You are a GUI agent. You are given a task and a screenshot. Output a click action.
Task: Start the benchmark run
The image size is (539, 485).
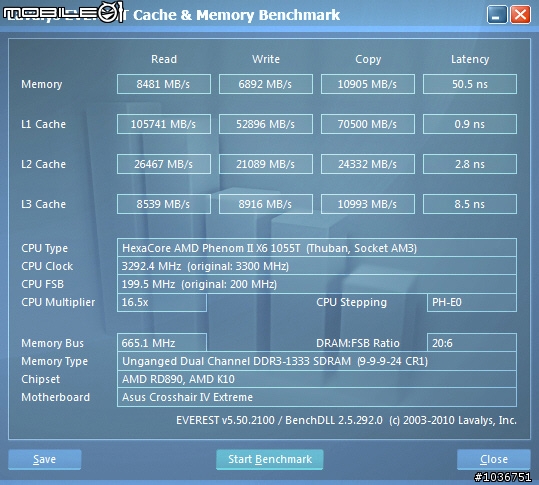(270, 459)
